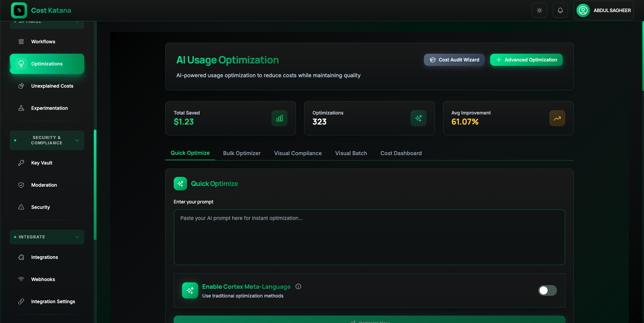Click the Security warning triangle icon
Screen dimensions: 644x323
[x=21, y=207]
